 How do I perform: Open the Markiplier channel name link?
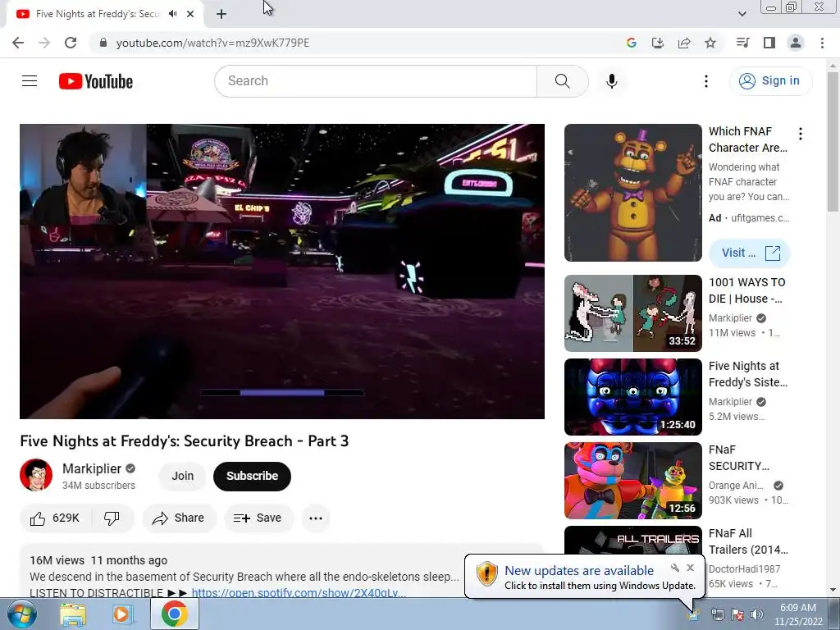92,468
